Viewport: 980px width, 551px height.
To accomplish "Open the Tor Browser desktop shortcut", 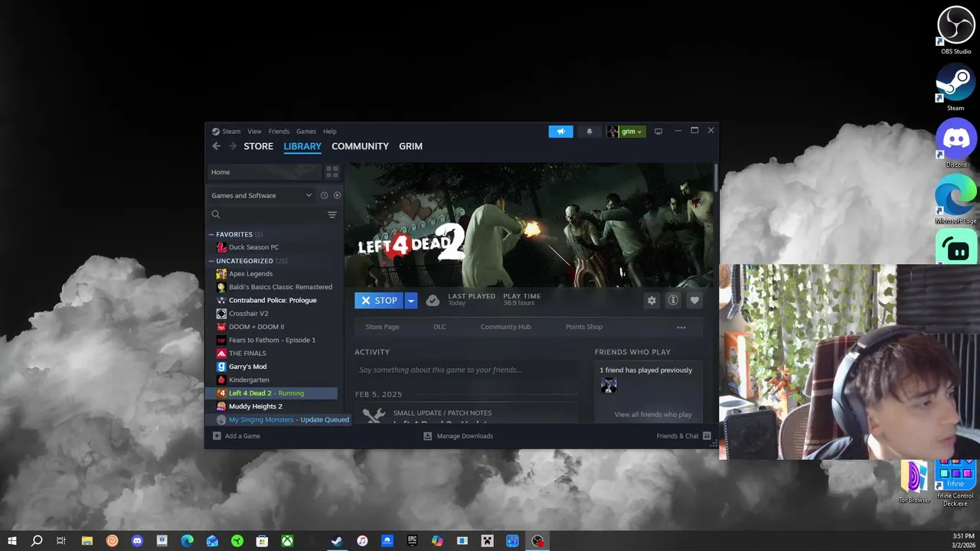I will pos(915,482).
